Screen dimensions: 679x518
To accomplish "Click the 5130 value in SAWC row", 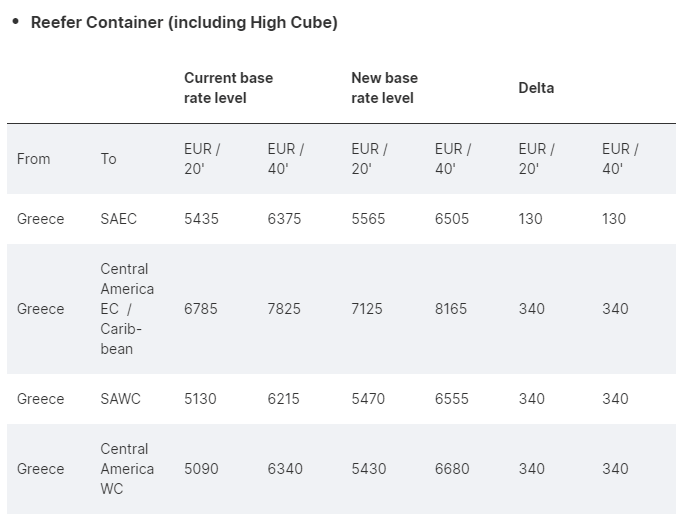I will click(x=201, y=399).
